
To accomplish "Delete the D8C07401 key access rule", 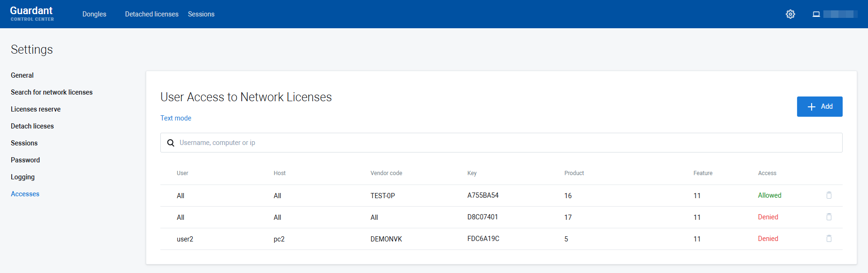I will [829, 217].
